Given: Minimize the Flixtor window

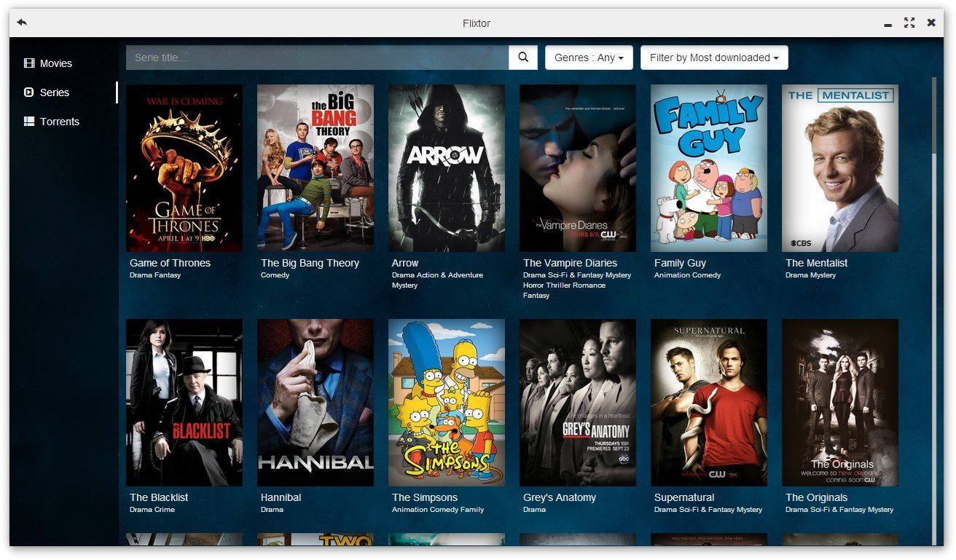Looking at the screenshot, I should pyautogui.click(x=888, y=24).
